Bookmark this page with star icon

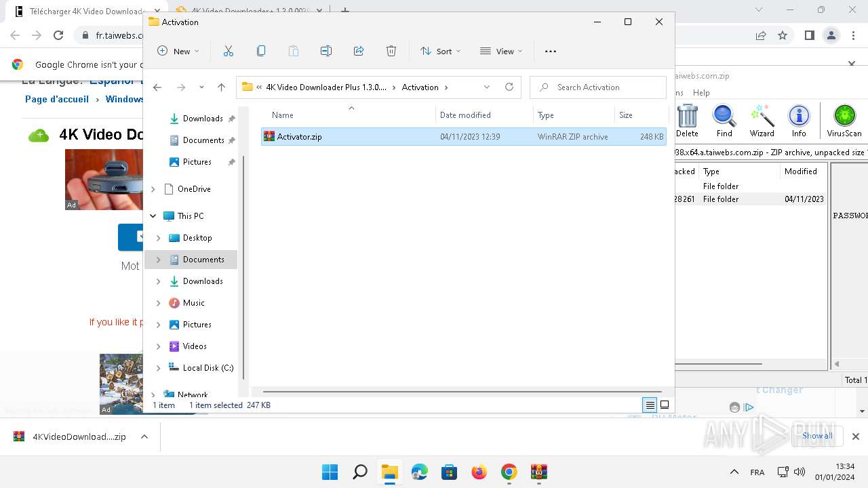click(783, 35)
